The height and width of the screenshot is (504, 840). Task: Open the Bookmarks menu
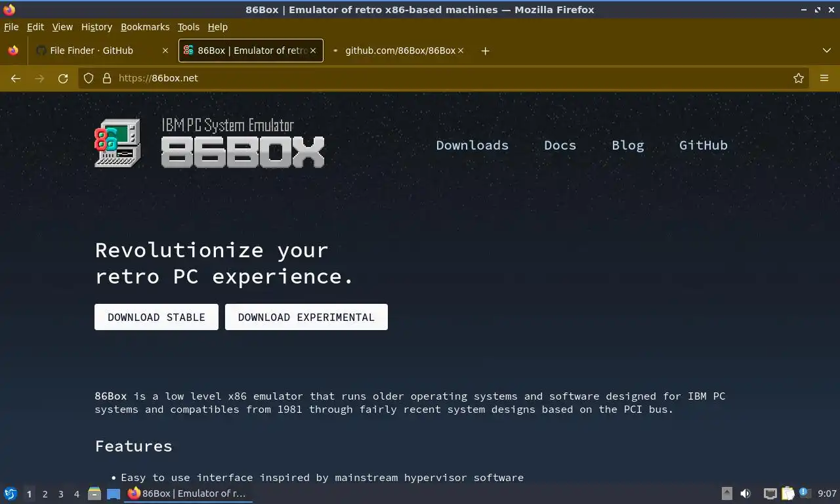point(145,27)
